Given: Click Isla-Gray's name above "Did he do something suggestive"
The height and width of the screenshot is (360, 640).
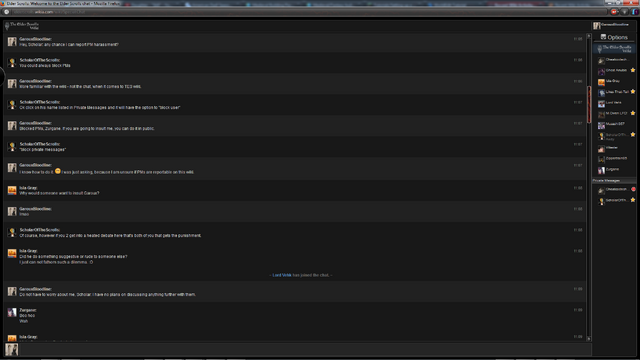Looking at the screenshot, I should pos(28,251).
